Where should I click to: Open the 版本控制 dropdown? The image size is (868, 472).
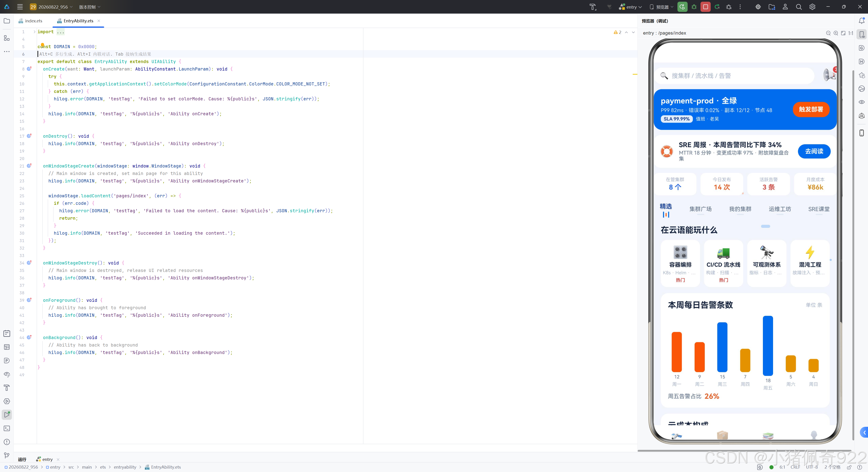pos(90,7)
